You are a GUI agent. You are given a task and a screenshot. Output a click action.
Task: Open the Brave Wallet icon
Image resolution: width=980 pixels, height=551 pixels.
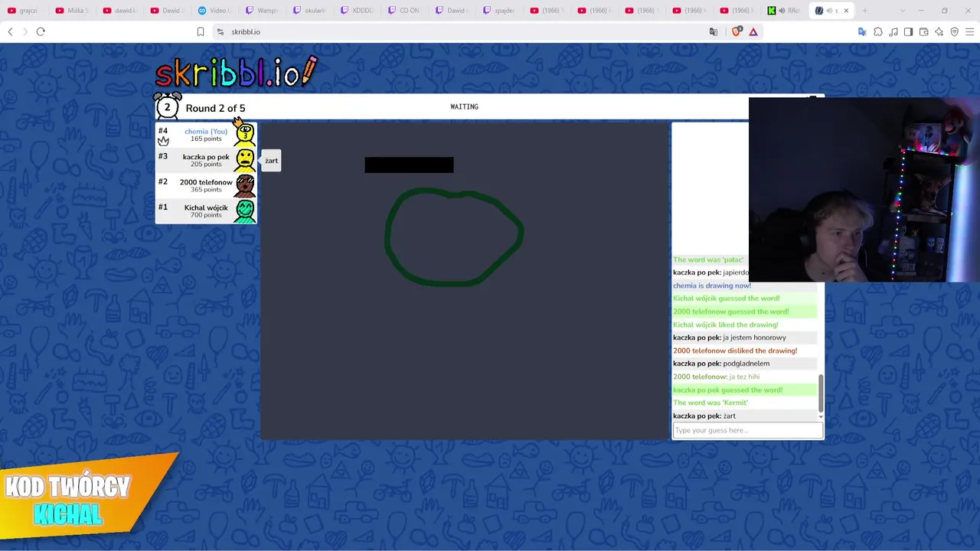click(924, 31)
